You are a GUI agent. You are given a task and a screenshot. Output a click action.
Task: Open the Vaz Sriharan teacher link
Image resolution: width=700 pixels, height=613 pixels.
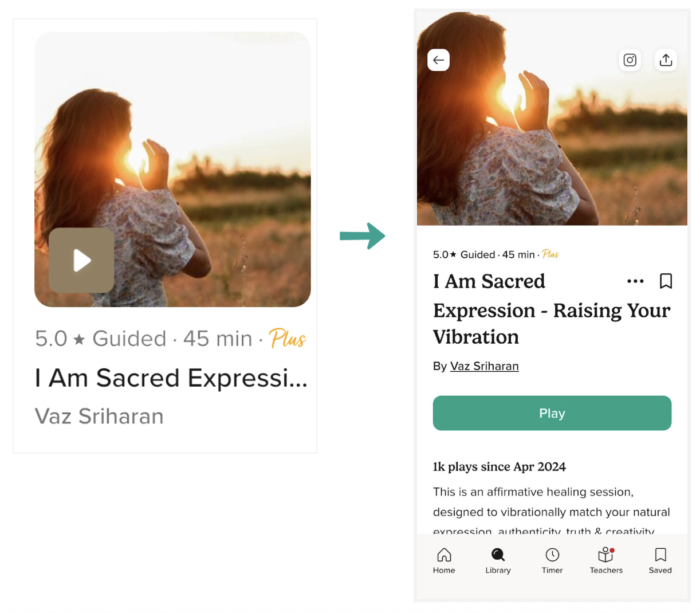484,366
